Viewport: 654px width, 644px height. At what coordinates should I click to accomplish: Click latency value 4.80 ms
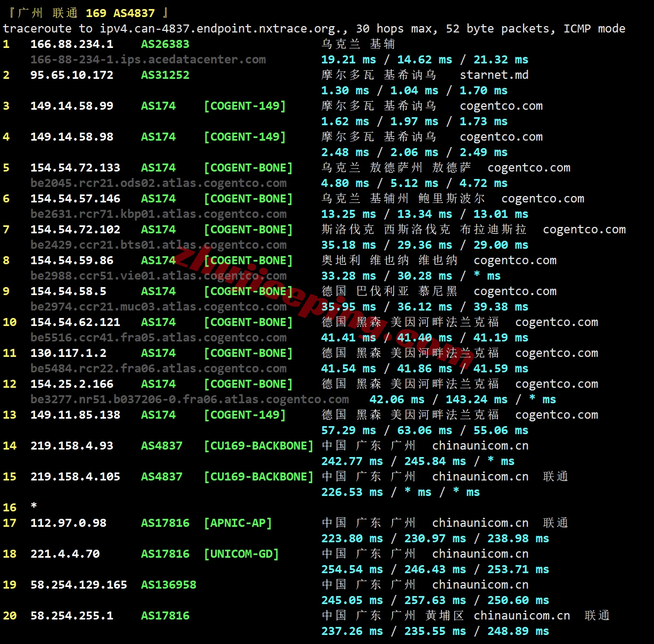[x=345, y=183]
